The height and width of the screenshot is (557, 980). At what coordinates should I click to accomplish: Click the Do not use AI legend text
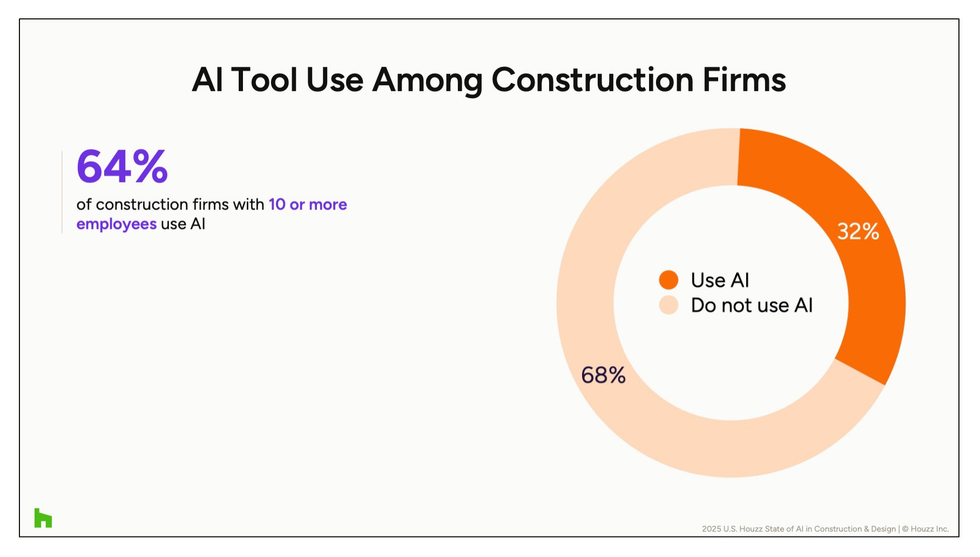pyautogui.click(x=752, y=305)
